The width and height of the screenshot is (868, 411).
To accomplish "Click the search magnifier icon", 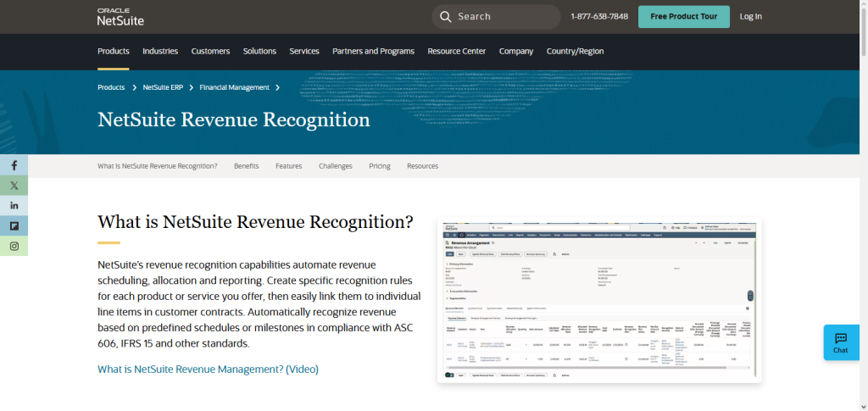I will [446, 17].
